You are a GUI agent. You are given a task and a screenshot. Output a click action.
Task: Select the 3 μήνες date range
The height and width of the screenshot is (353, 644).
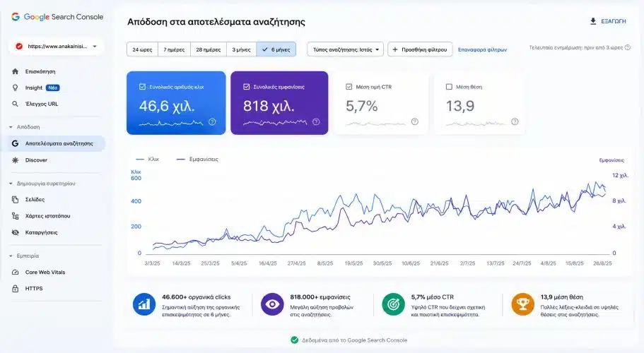[x=242, y=49]
